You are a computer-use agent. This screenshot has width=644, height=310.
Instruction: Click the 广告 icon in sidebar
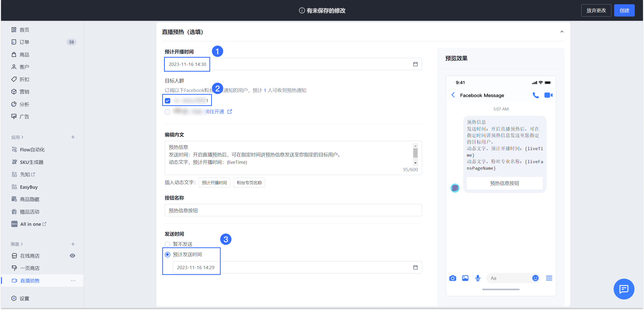point(24,116)
